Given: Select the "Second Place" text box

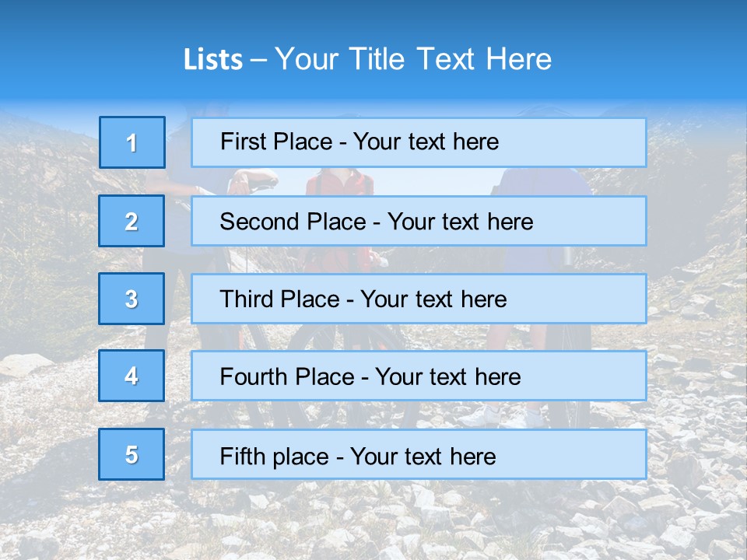Looking at the screenshot, I should coord(419,221).
